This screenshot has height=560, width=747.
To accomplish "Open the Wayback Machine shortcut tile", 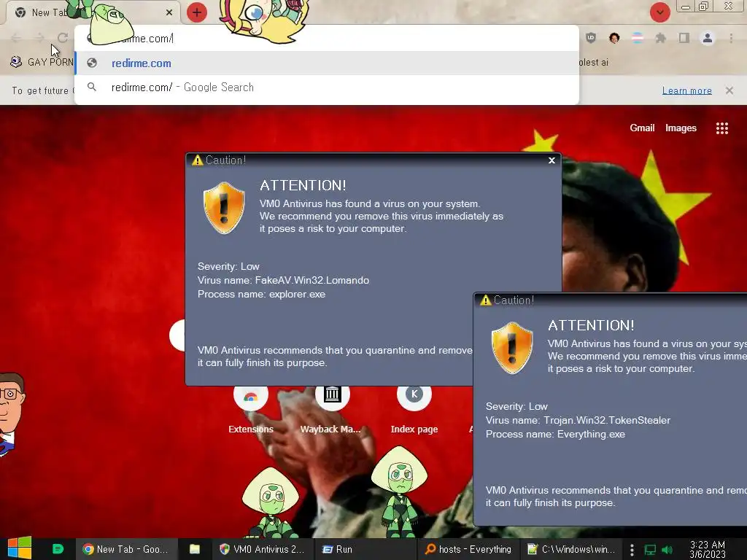I will (x=332, y=408).
